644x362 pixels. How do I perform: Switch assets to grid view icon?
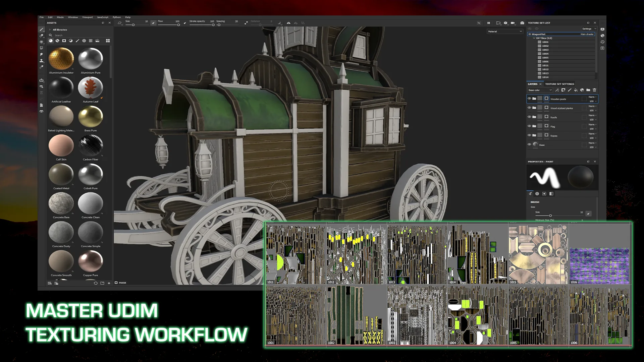(x=108, y=41)
